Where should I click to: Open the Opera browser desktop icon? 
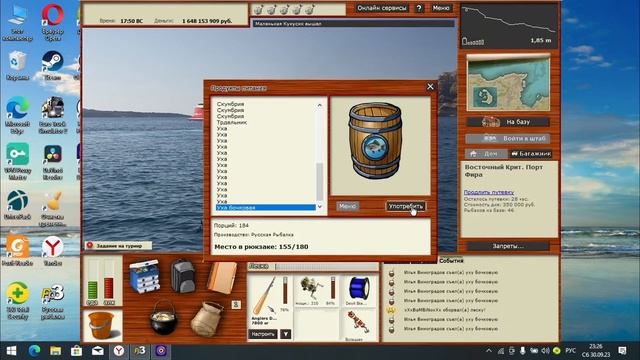pos(53,21)
